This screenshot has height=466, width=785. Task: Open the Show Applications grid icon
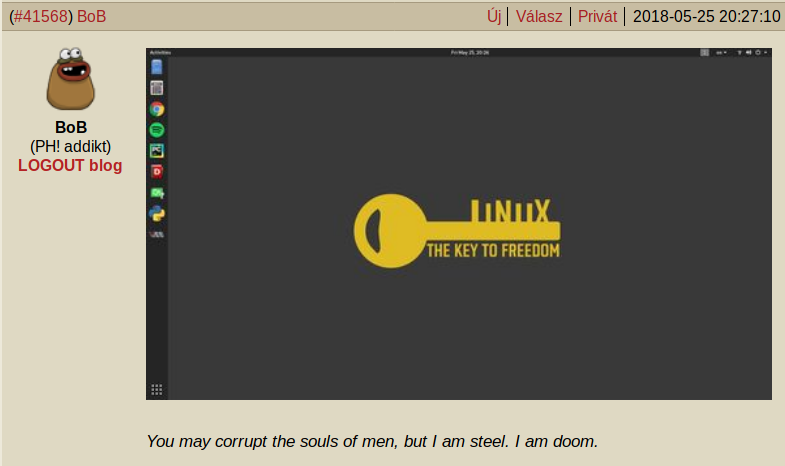157,389
